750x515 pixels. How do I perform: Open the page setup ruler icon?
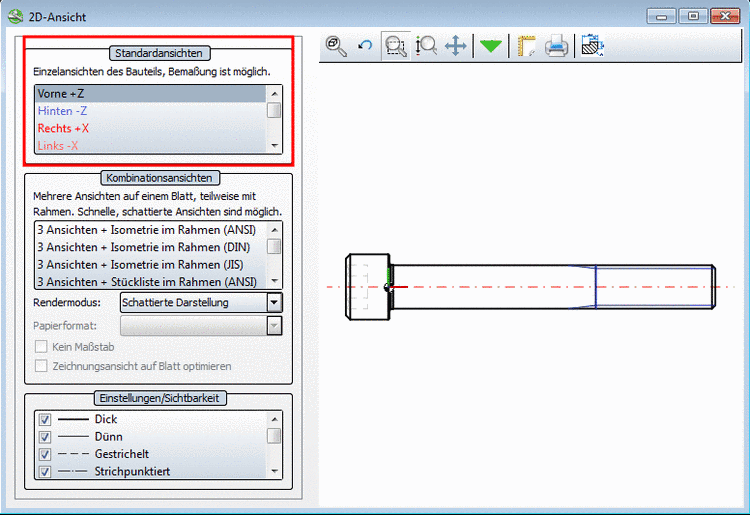(x=527, y=46)
